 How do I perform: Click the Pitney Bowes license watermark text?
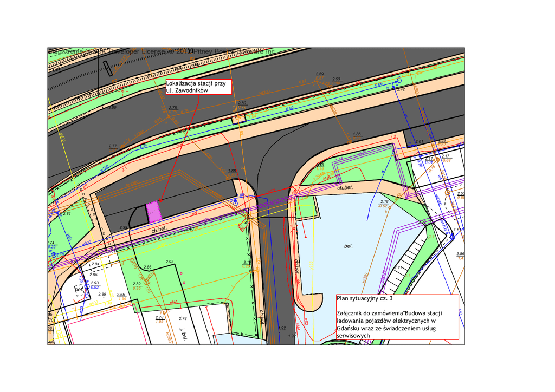(163, 51)
